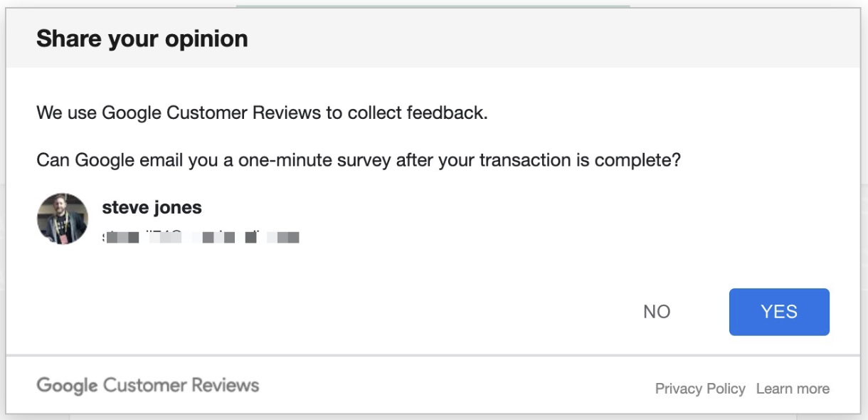The height and width of the screenshot is (420, 868).
Task: Click the Google Customer Reviews footer logo
Action: pyautogui.click(x=148, y=386)
